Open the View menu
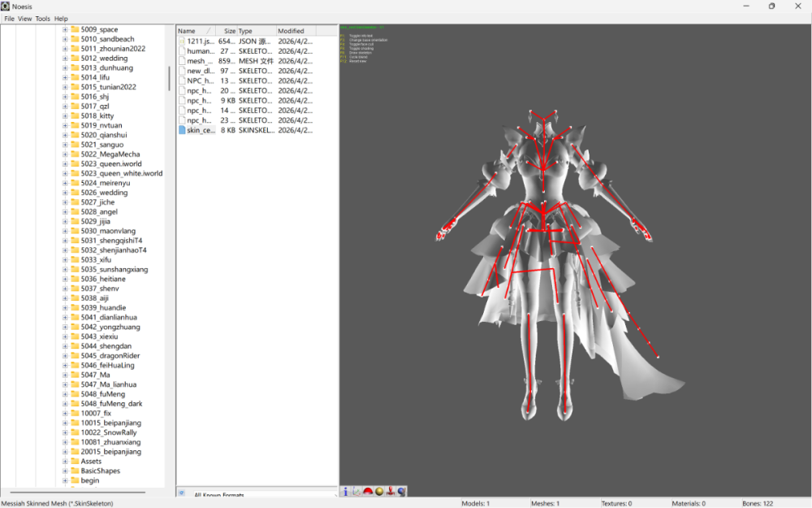Screen dimensions: 812x508 click(x=25, y=19)
